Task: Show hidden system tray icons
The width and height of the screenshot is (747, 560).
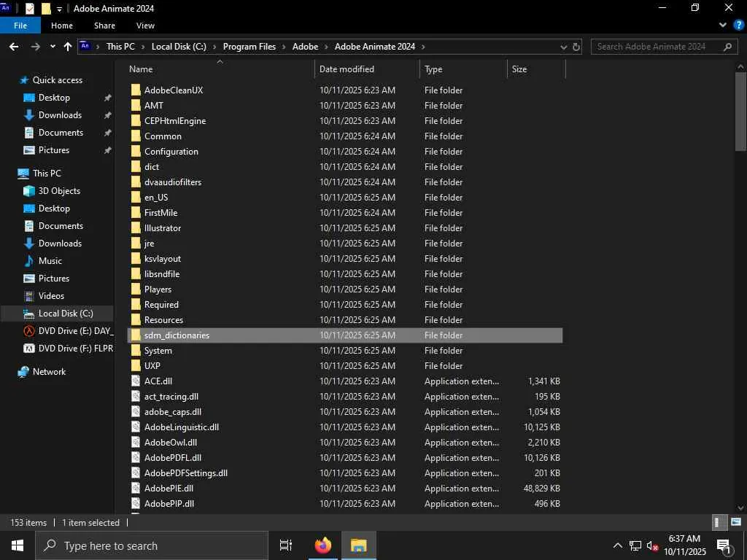Action: pyautogui.click(x=617, y=545)
